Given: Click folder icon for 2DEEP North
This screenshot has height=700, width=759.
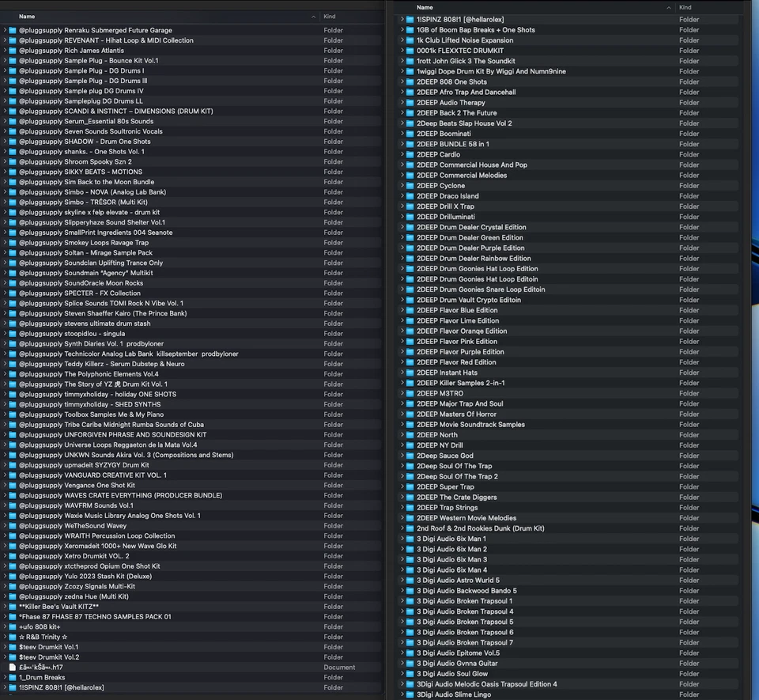Looking at the screenshot, I should pyautogui.click(x=410, y=435).
